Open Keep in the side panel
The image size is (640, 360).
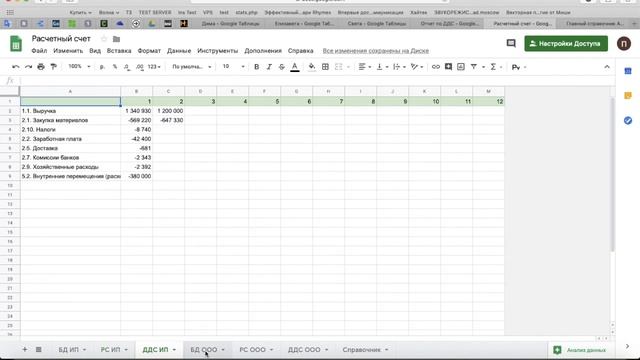[628, 96]
